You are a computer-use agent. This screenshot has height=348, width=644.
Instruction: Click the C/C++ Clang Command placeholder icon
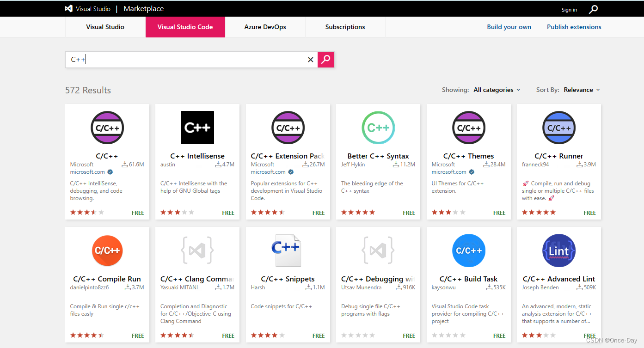(197, 250)
